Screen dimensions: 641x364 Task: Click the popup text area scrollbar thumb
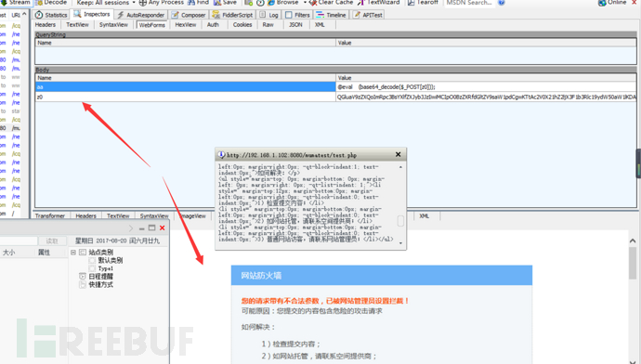(x=400, y=221)
